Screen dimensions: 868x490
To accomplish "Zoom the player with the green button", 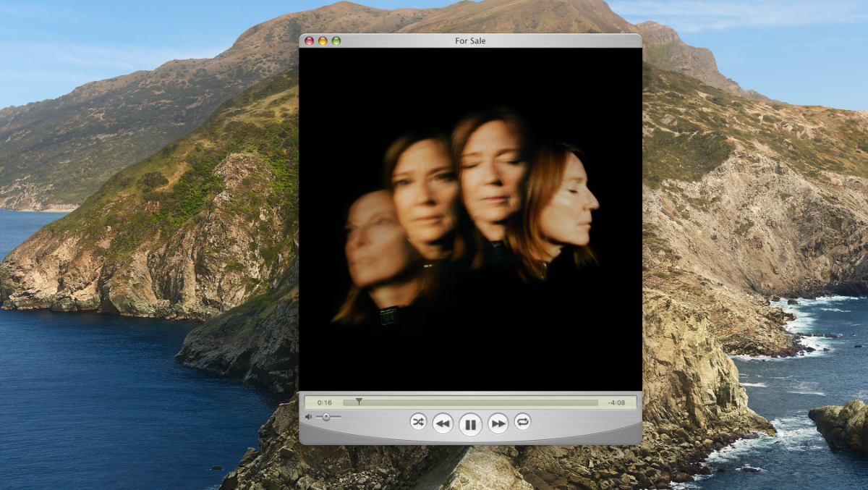I will click(336, 41).
